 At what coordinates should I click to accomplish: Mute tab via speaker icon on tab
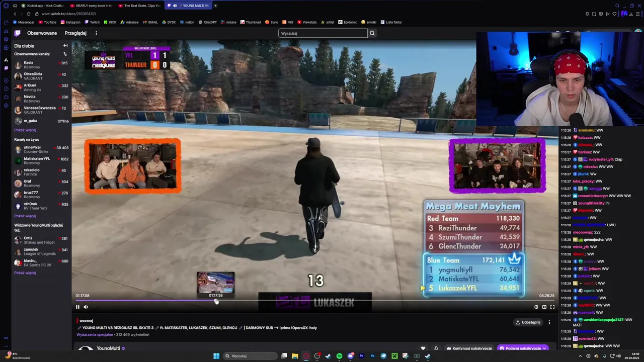click(175, 6)
